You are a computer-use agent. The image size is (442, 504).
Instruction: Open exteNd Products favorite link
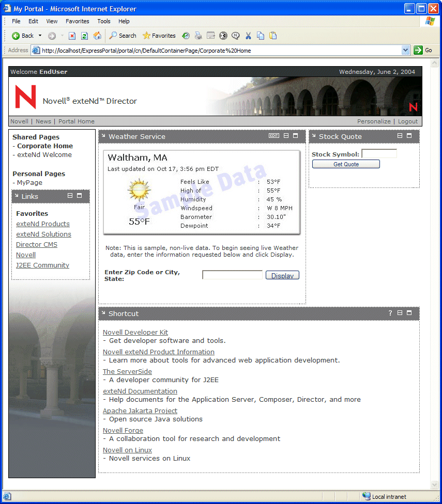tap(43, 224)
